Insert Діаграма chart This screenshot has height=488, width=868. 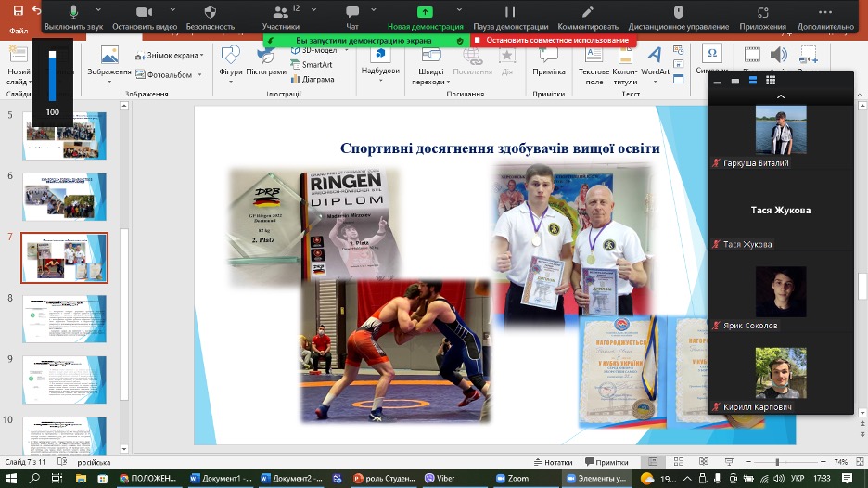coord(313,79)
